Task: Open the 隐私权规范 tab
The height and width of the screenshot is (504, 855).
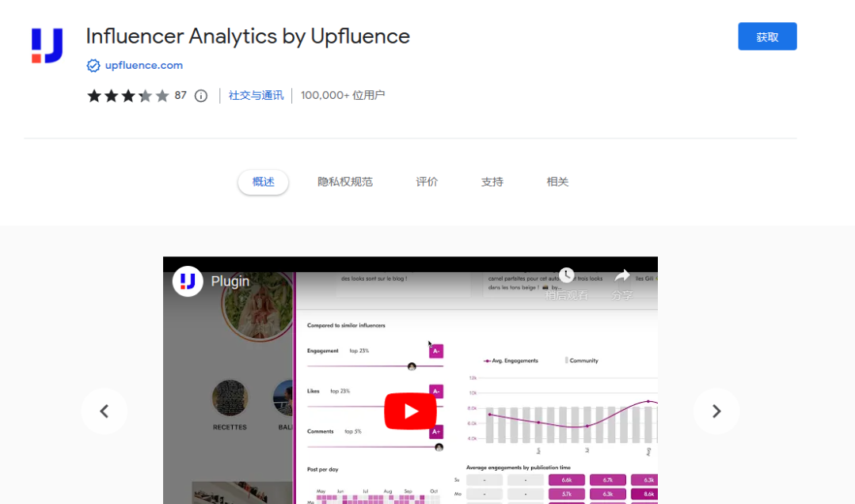Action: (345, 181)
